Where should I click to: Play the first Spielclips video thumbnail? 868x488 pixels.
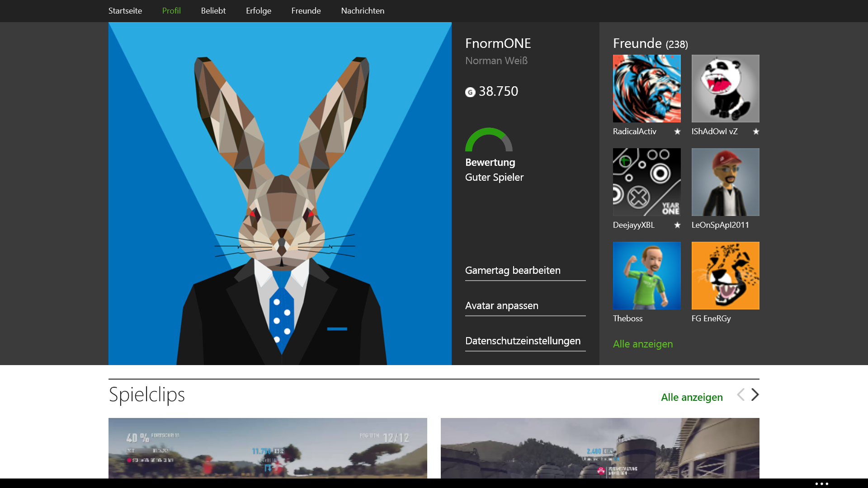pyautogui.click(x=268, y=448)
